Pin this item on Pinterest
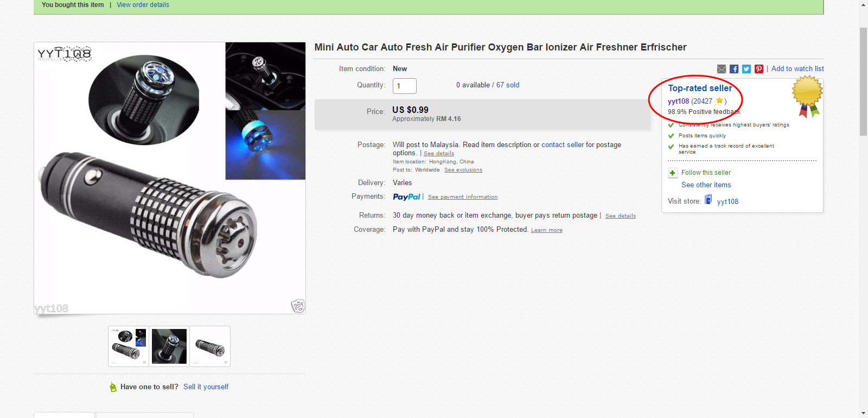The image size is (868, 418). point(759,69)
